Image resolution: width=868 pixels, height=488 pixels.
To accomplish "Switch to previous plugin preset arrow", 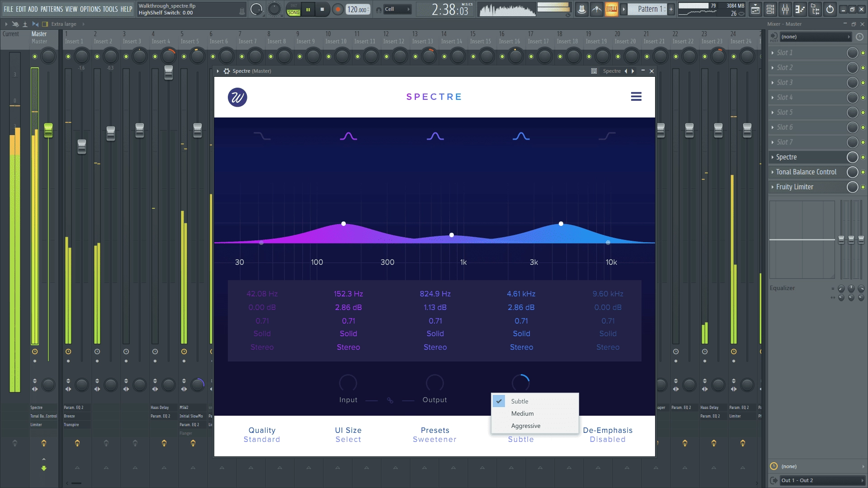I will pyautogui.click(x=626, y=71).
